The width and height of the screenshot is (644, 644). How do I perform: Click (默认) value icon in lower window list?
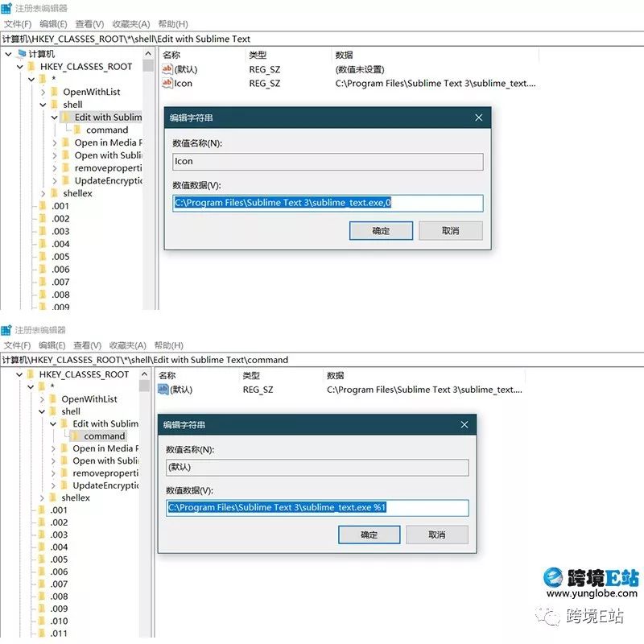pyautogui.click(x=163, y=389)
